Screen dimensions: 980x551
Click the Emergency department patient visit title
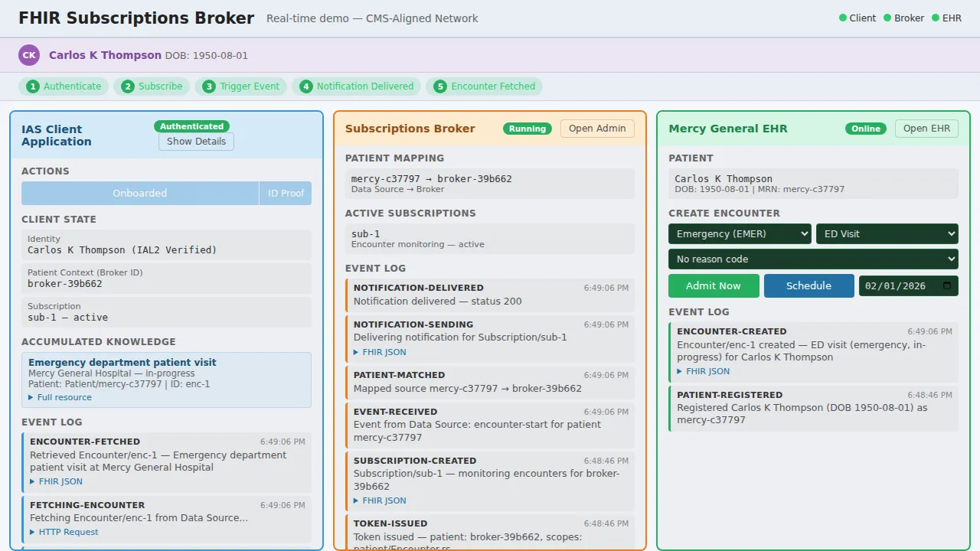(122, 363)
